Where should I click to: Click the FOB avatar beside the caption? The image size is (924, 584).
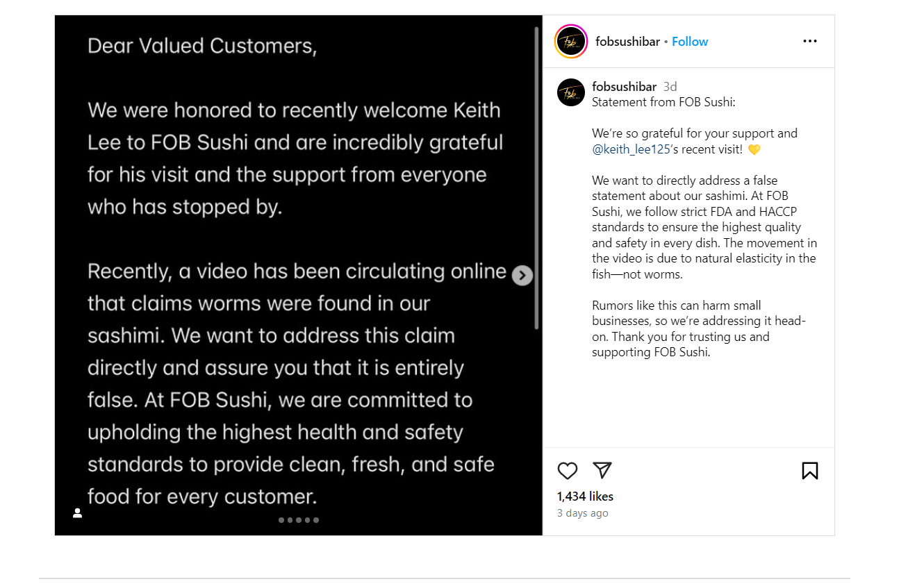tap(571, 92)
